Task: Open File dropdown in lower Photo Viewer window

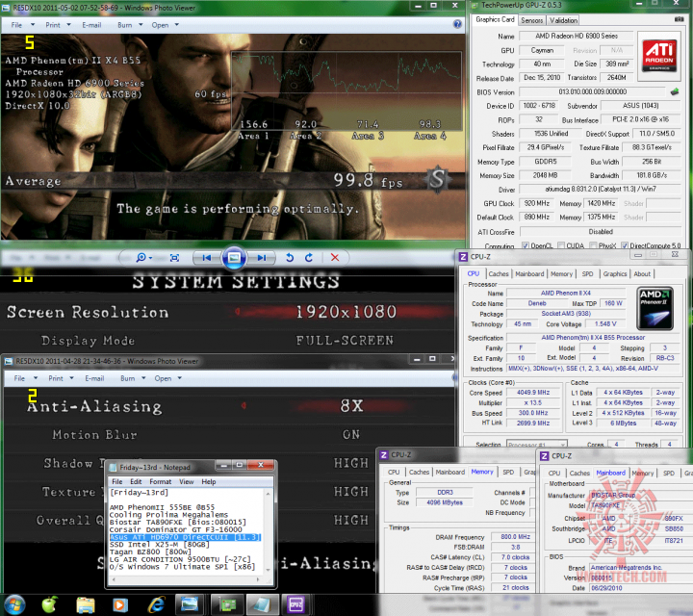Action: 25,378
